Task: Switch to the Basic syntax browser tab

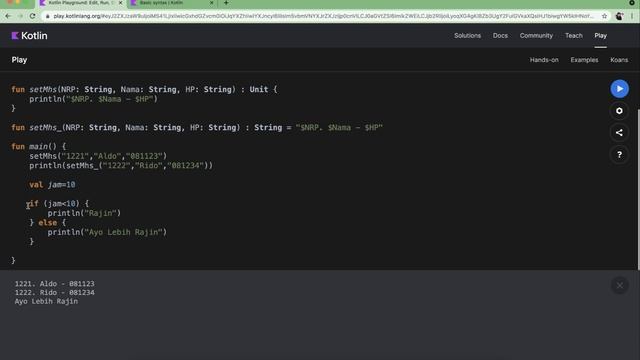Action: (x=172, y=3)
